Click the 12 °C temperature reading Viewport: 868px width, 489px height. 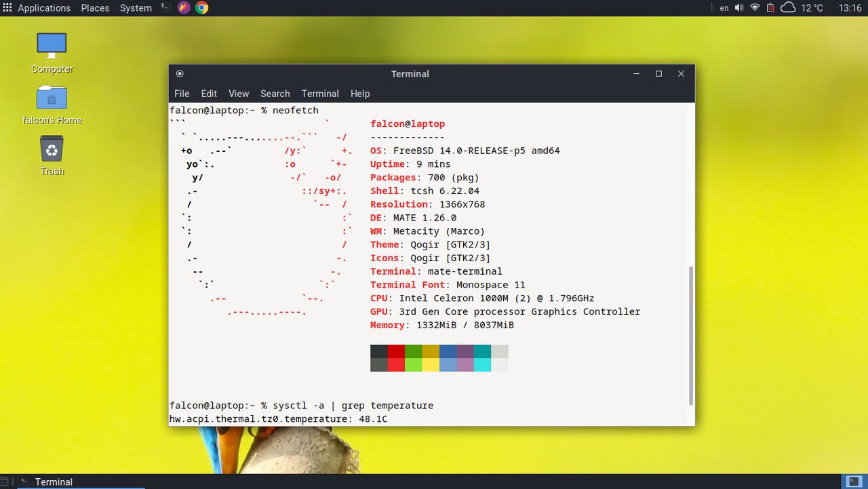pos(812,8)
